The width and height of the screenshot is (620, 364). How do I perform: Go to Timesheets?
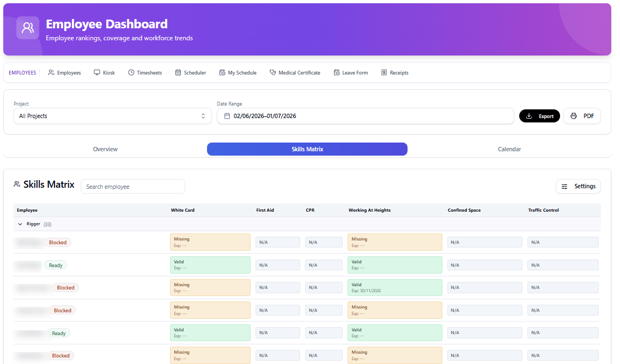[145, 73]
